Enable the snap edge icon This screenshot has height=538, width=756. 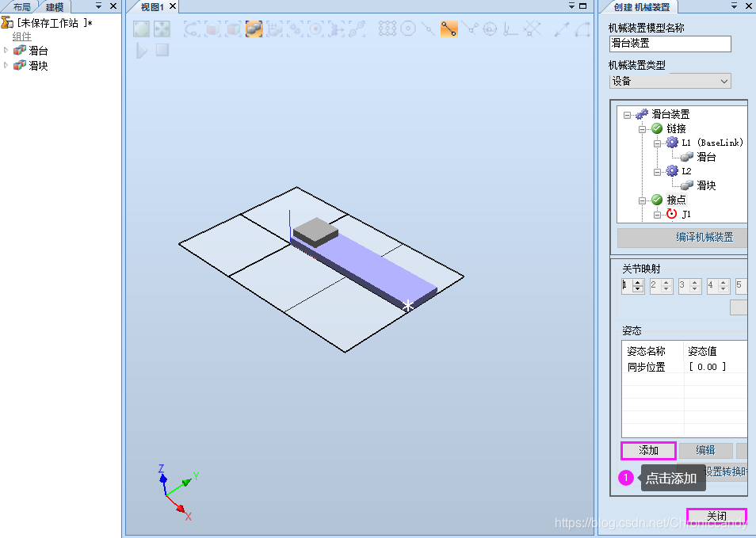coord(470,29)
